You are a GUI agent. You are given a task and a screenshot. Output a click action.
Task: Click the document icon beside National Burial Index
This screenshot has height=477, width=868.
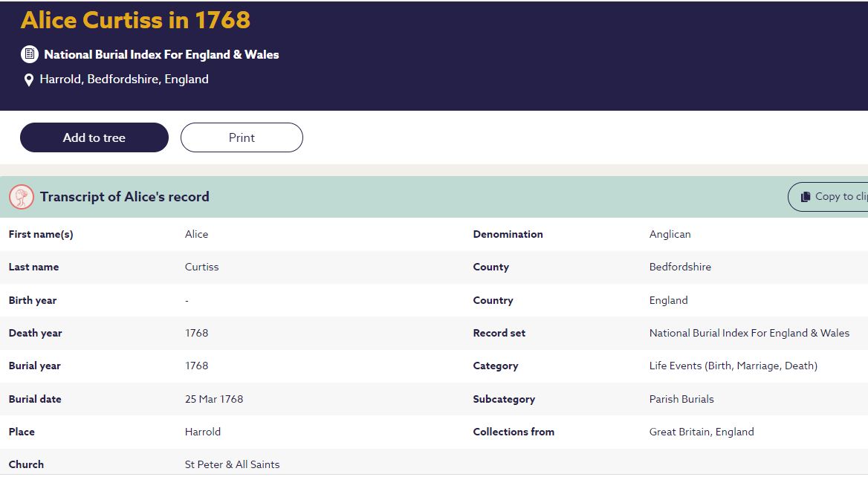[29, 54]
